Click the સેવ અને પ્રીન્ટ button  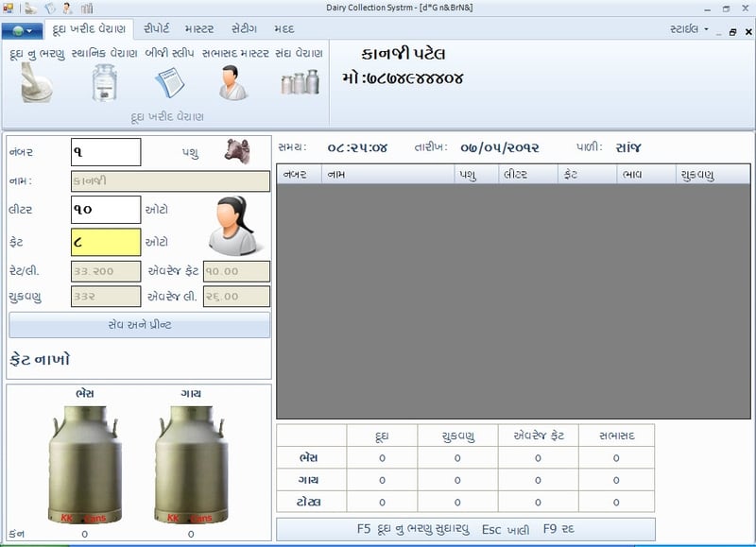click(140, 325)
